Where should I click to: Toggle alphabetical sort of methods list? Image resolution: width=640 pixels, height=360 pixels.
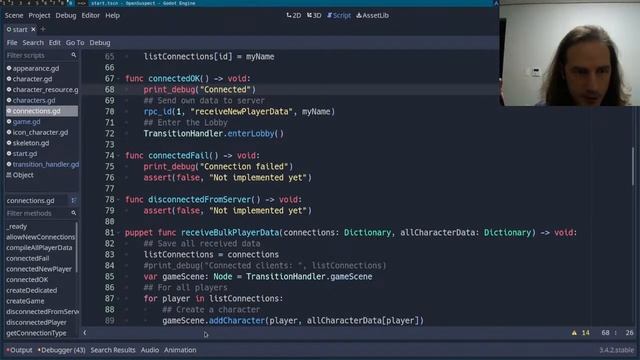point(74,200)
